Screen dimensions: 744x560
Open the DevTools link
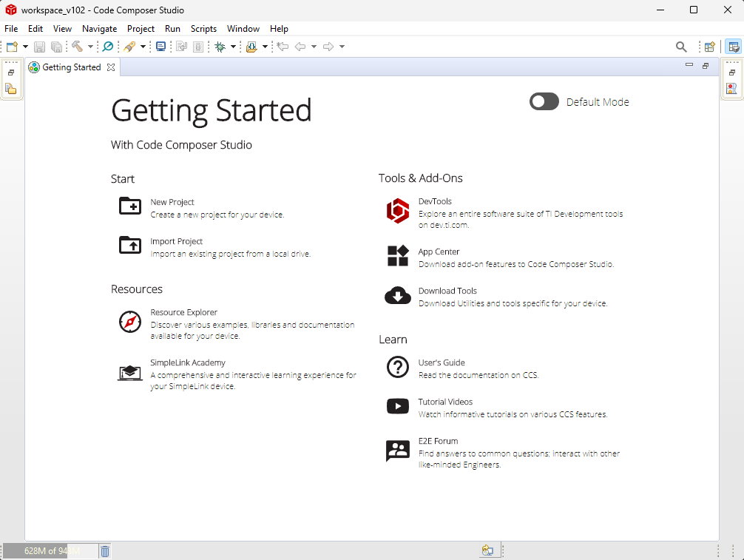click(x=435, y=201)
